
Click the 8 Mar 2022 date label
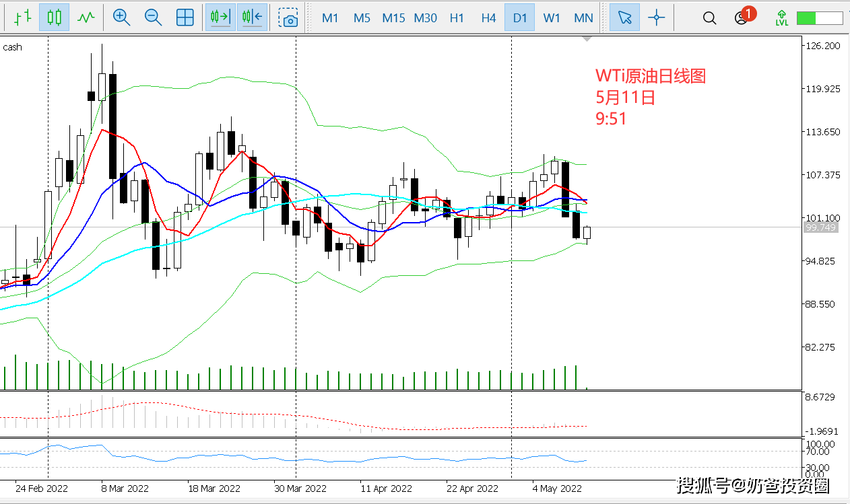[125, 489]
